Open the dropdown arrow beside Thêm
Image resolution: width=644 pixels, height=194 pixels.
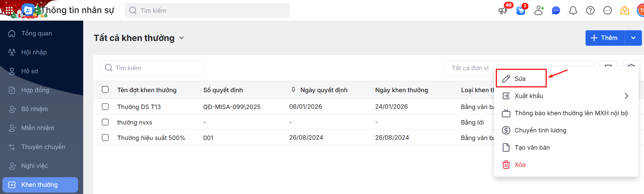tap(633, 38)
